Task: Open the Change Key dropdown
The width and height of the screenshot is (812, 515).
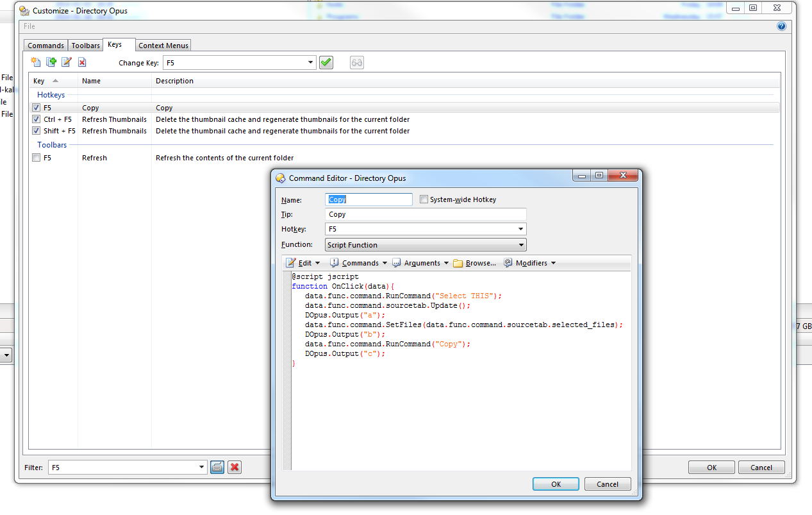Action: [311, 63]
